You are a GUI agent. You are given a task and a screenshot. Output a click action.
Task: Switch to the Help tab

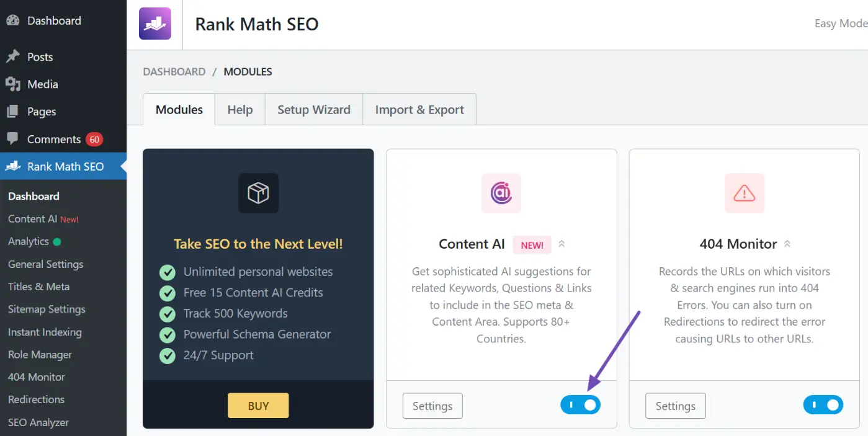pos(239,109)
